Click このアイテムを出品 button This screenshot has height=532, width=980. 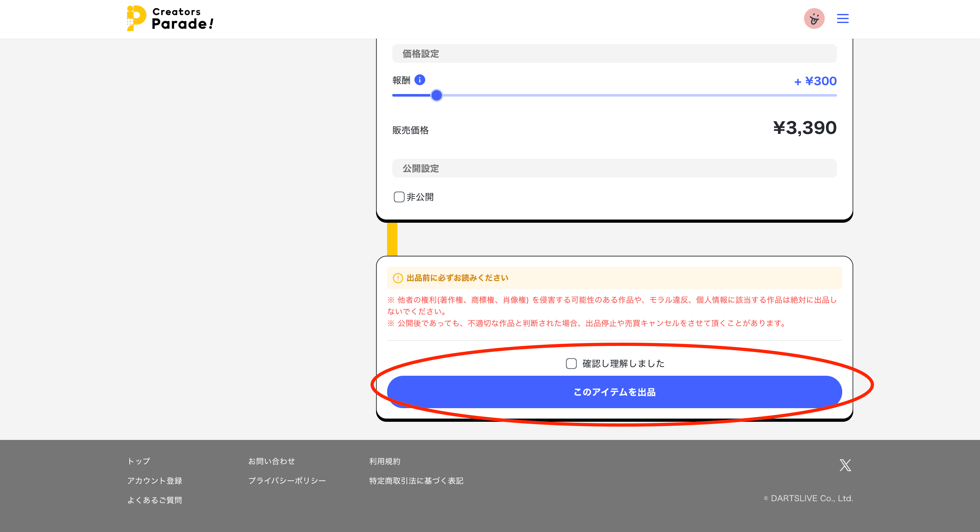614,392
